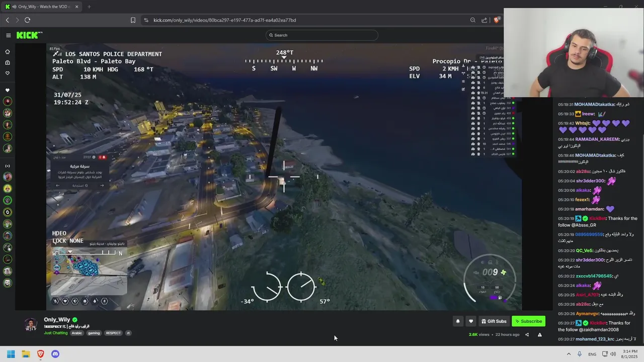644x362 pixels.
Task: Toggle notifications with the bell icon
Action: coord(458,321)
